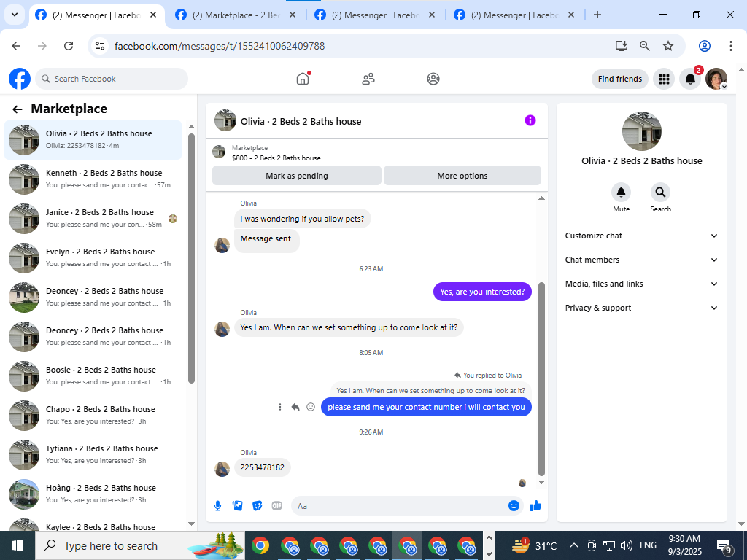
Task: Open Chrome zoom magnifier icon
Action: click(x=645, y=46)
